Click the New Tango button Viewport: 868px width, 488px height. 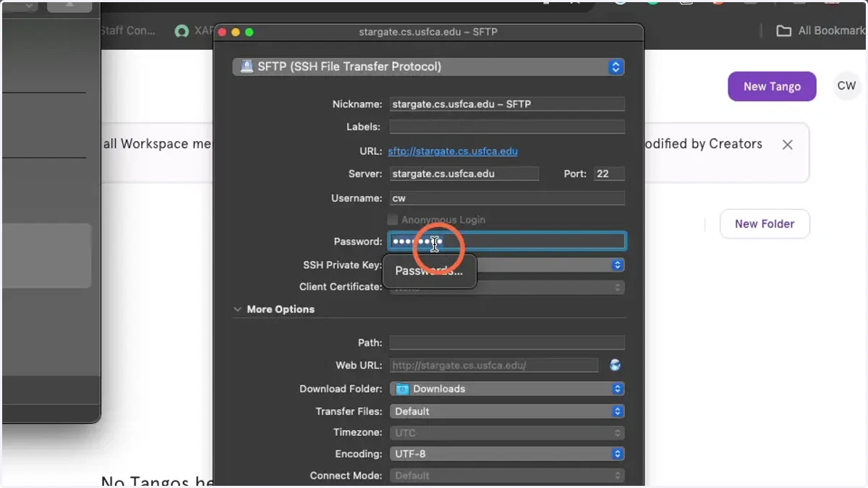coord(772,86)
